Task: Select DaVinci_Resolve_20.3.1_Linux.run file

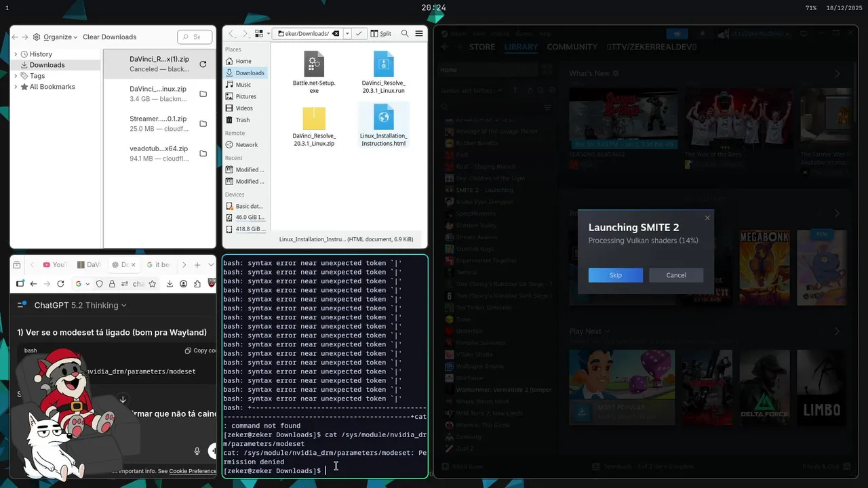Action: (383, 73)
